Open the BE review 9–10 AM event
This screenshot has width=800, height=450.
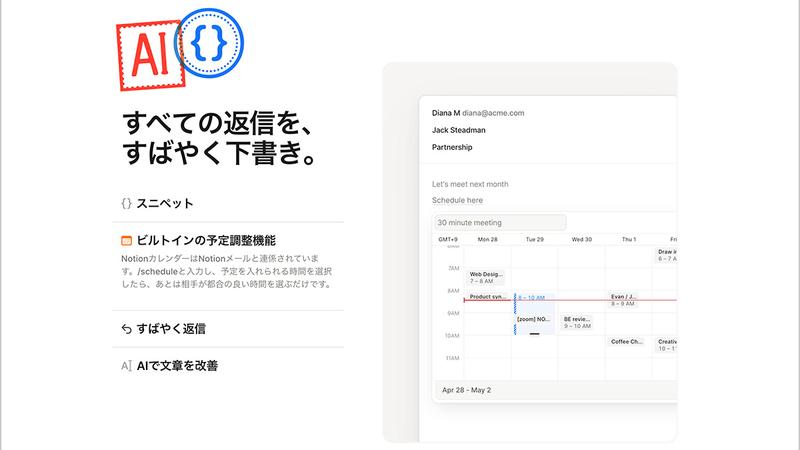pyautogui.click(x=577, y=322)
